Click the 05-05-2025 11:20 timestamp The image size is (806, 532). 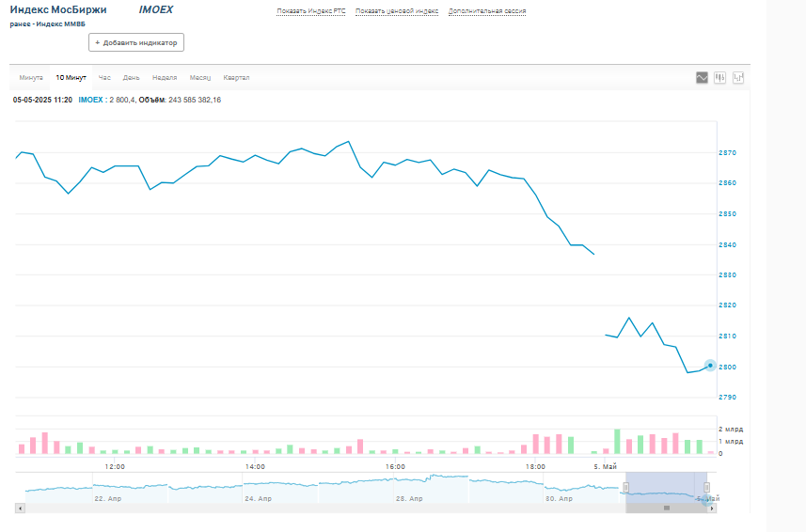tap(42, 100)
